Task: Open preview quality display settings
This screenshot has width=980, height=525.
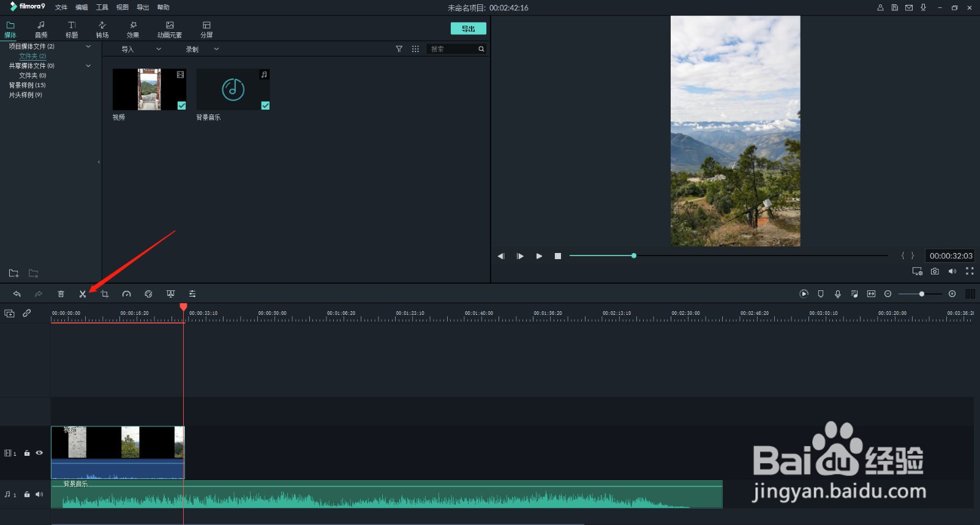Action: point(917,271)
